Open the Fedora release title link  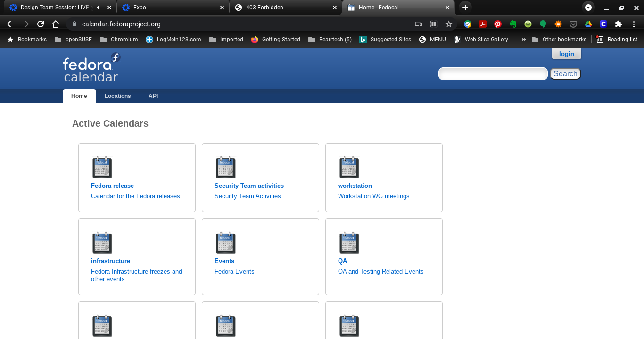[112, 186]
